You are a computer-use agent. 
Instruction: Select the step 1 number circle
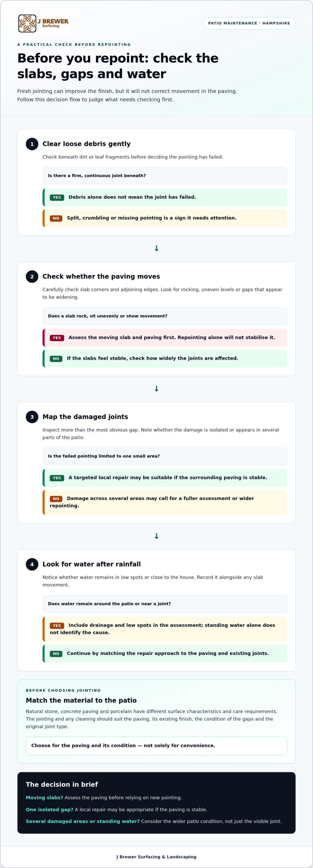click(32, 144)
